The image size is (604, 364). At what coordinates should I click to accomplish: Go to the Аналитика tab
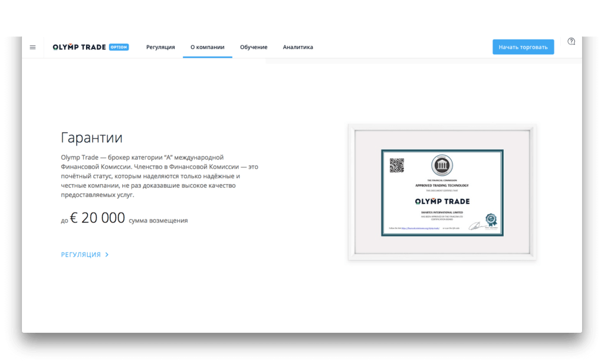298,47
